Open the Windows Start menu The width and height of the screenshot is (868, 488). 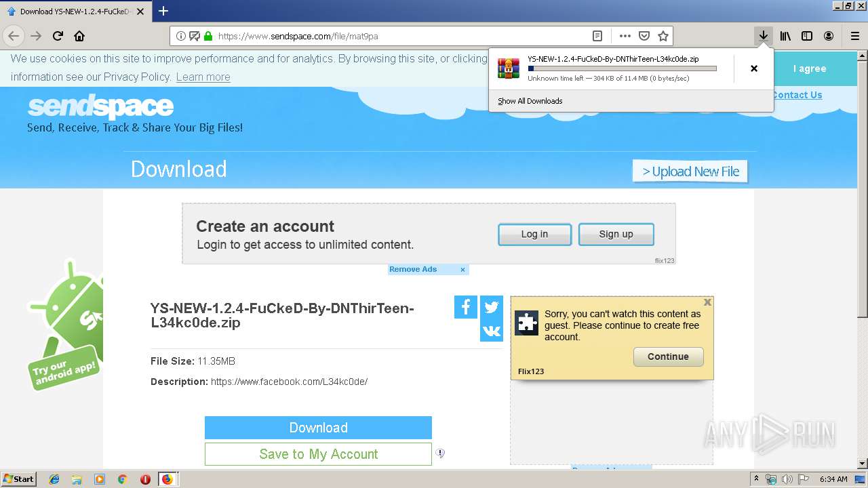19,479
